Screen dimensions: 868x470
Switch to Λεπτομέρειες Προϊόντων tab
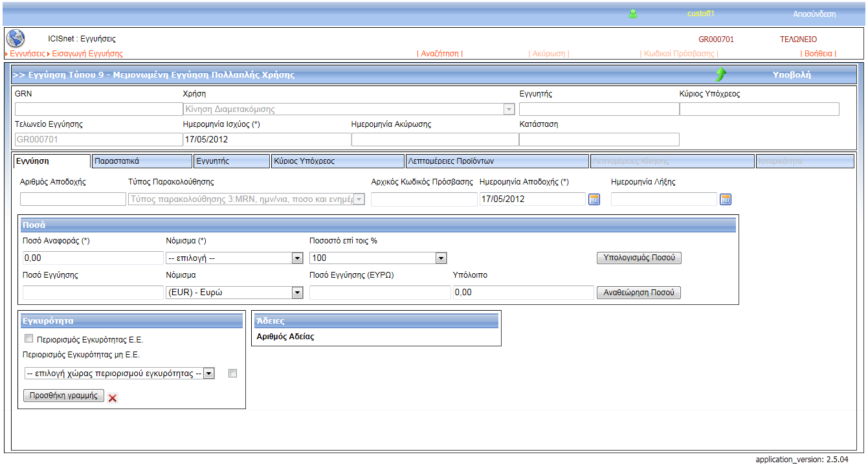[498, 161]
